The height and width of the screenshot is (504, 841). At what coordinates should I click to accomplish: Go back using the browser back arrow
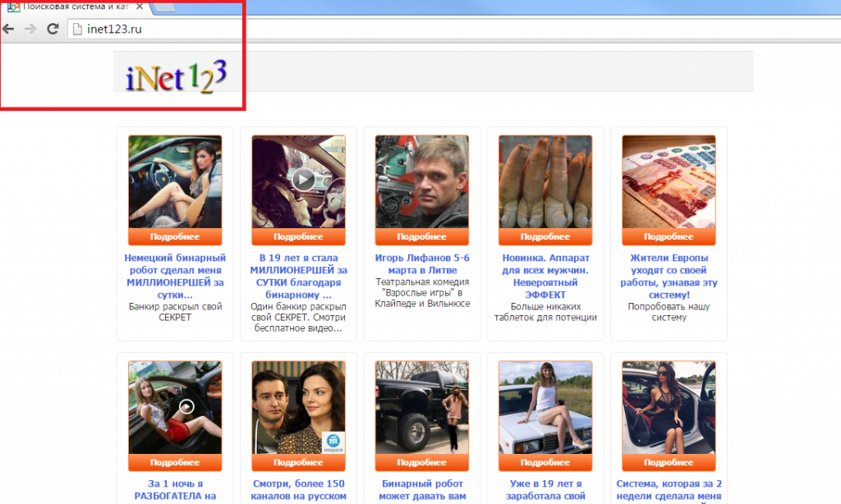(x=8, y=29)
